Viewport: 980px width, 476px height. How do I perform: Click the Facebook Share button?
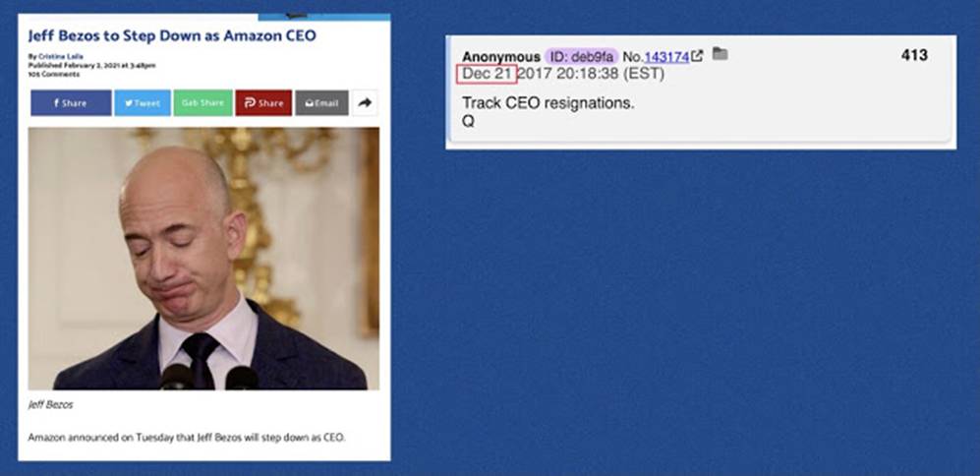[71, 103]
